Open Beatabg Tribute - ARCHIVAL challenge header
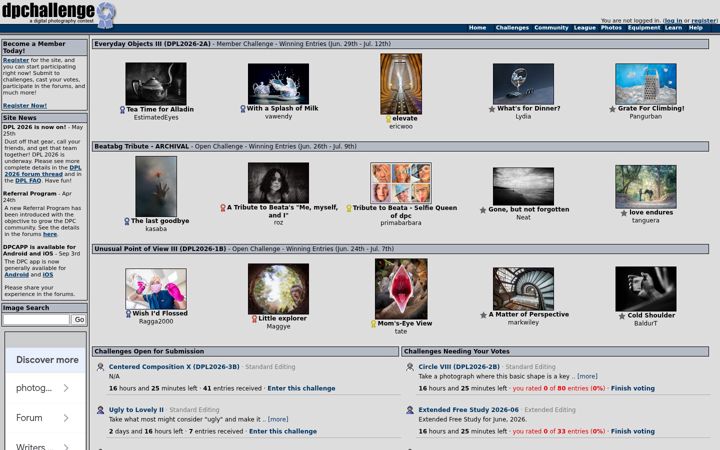The height and width of the screenshot is (450, 720). pos(141,146)
